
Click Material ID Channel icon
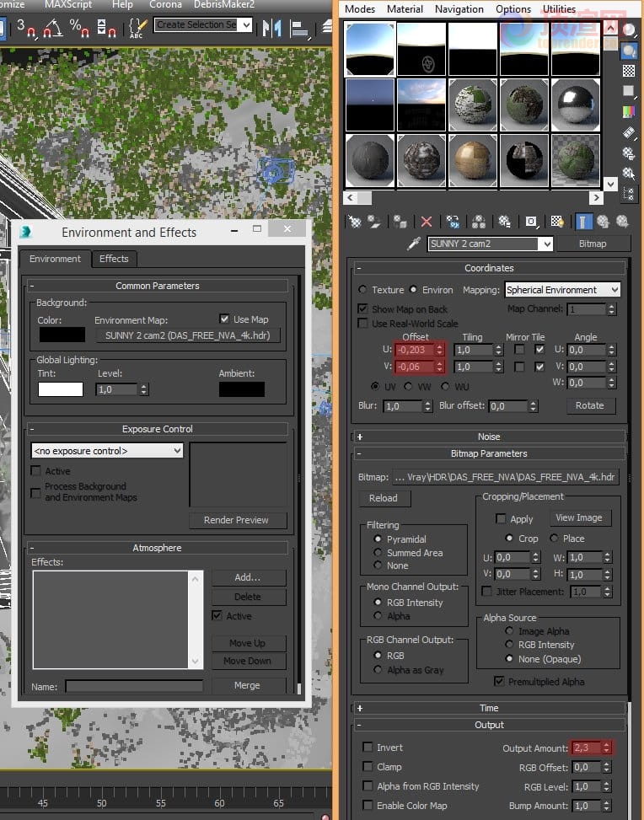(532, 222)
